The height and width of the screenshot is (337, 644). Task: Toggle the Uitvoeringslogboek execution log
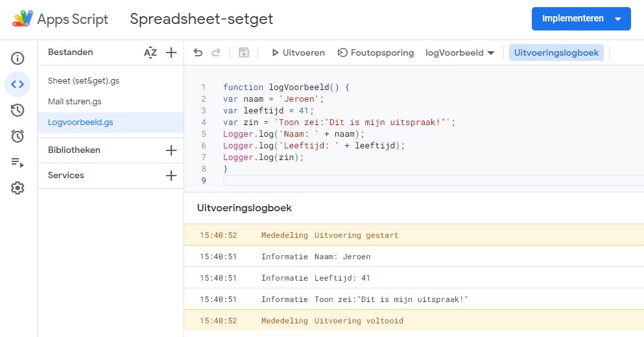[556, 52]
